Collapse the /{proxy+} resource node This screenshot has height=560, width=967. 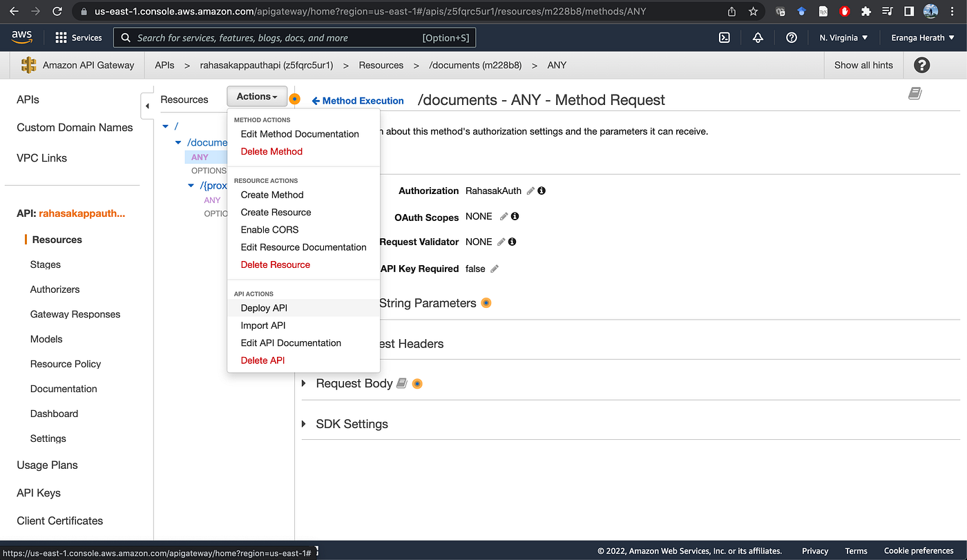click(191, 185)
